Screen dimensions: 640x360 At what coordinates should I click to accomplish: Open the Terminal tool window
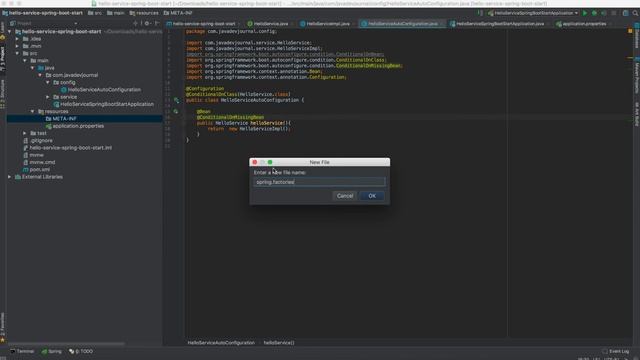point(22,351)
